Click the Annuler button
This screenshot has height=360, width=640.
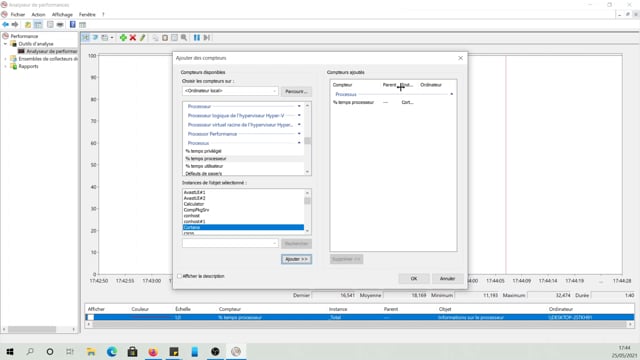point(447,278)
